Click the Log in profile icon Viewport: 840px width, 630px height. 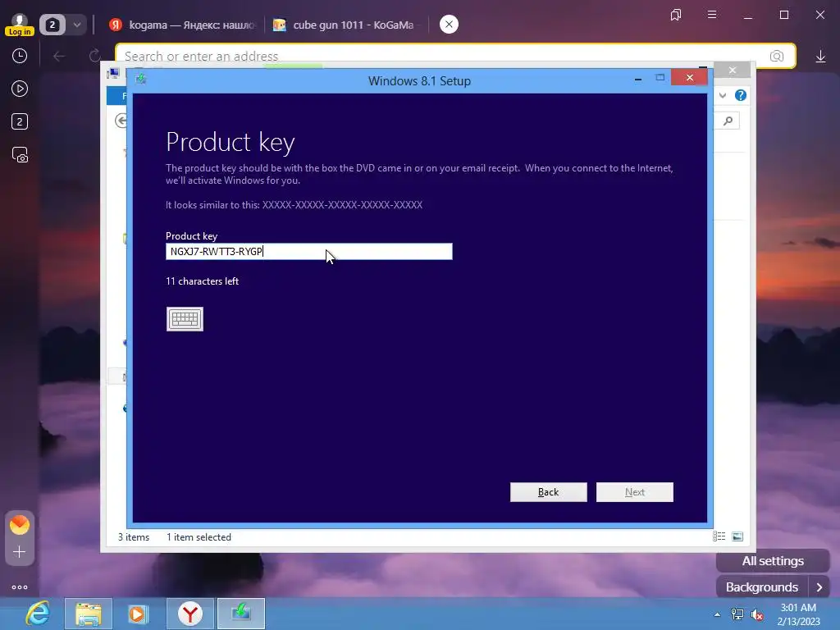20,25
